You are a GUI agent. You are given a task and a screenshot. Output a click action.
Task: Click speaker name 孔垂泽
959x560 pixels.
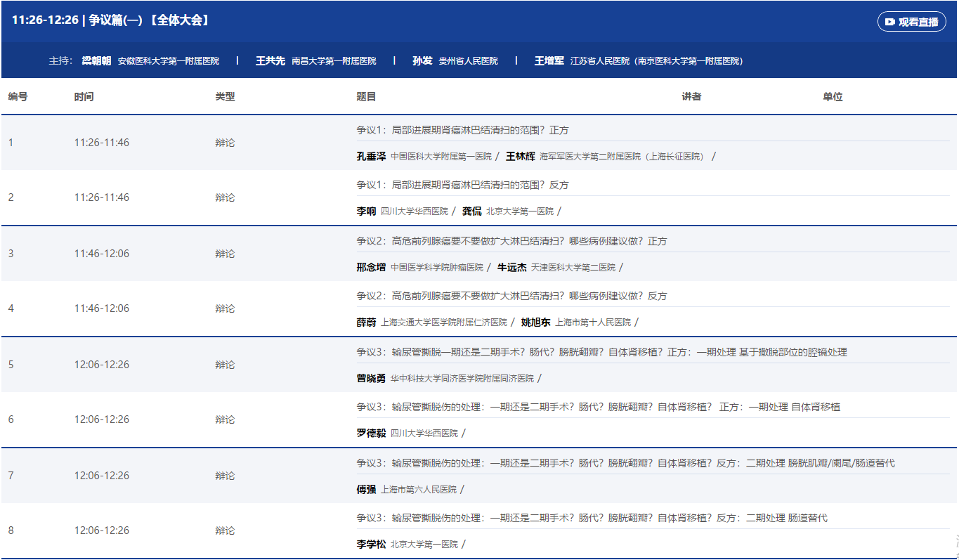tap(371, 157)
